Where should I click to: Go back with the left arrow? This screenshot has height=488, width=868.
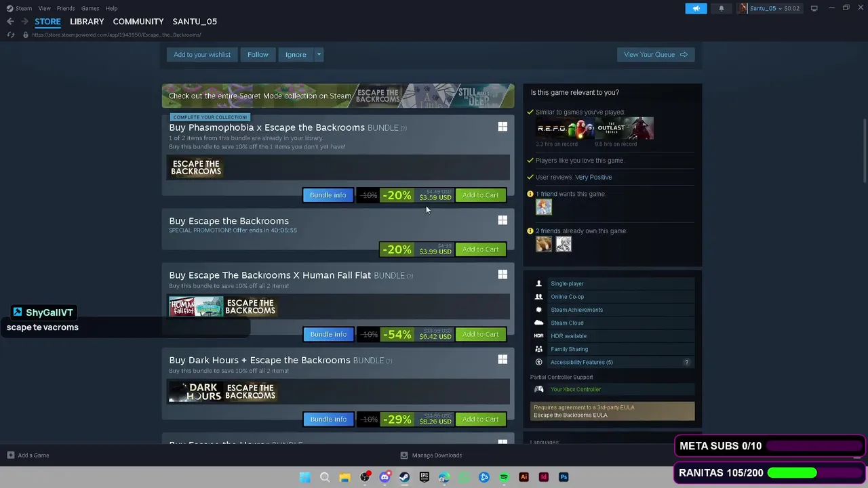pyautogui.click(x=10, y=22)
